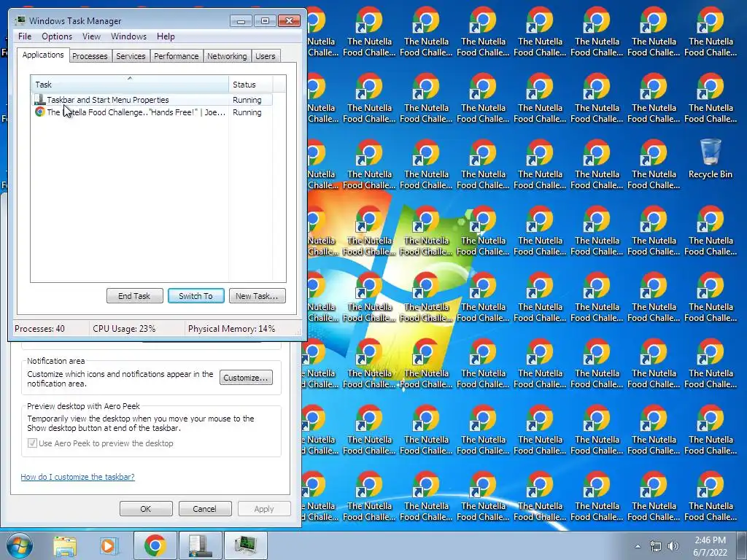Viewport: 747px width, 560px height.
Task: Click the Task Manager title bar icon
Action: pos(20,20)
